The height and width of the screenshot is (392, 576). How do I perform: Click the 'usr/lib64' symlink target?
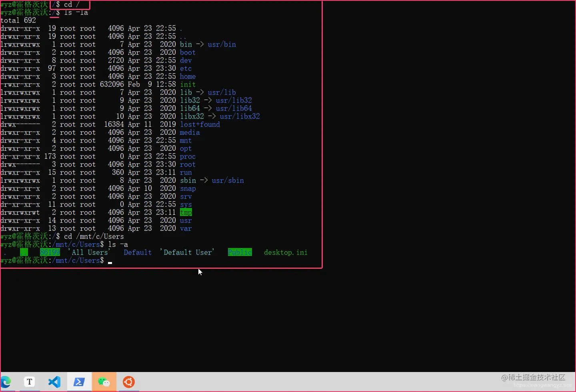coord(234,108)
